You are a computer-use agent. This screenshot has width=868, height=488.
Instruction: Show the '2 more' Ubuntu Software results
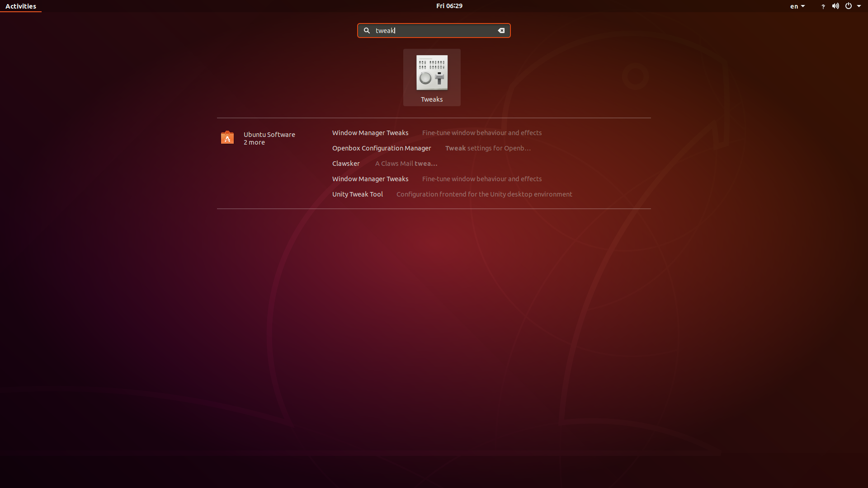[x=254, y=142]
